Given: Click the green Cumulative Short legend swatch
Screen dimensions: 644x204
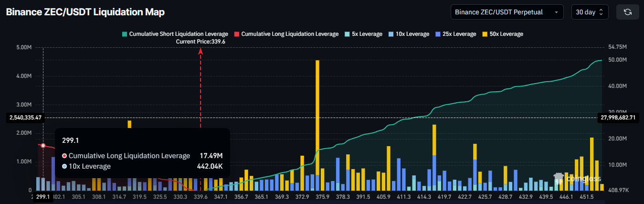Looking at the screenshot, I should 125,34.
